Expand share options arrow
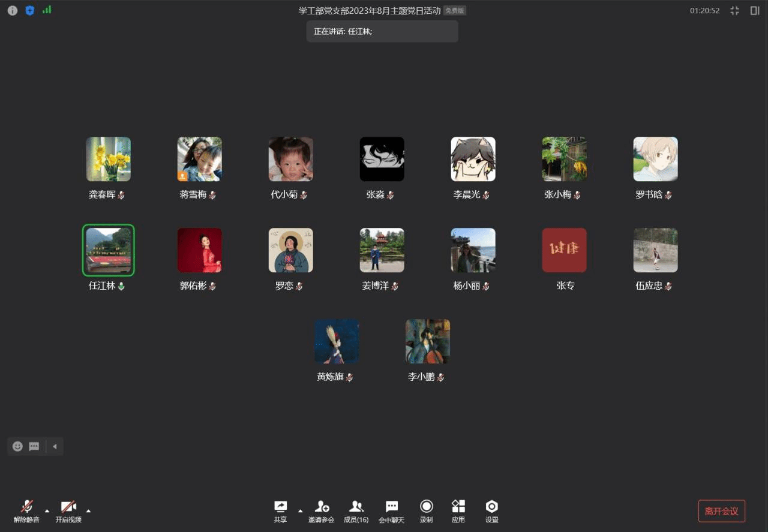 click(x=300, y=511)
